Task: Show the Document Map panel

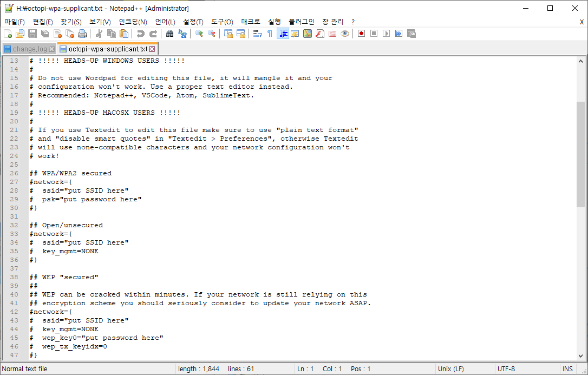Action: (x=308, y=34)
